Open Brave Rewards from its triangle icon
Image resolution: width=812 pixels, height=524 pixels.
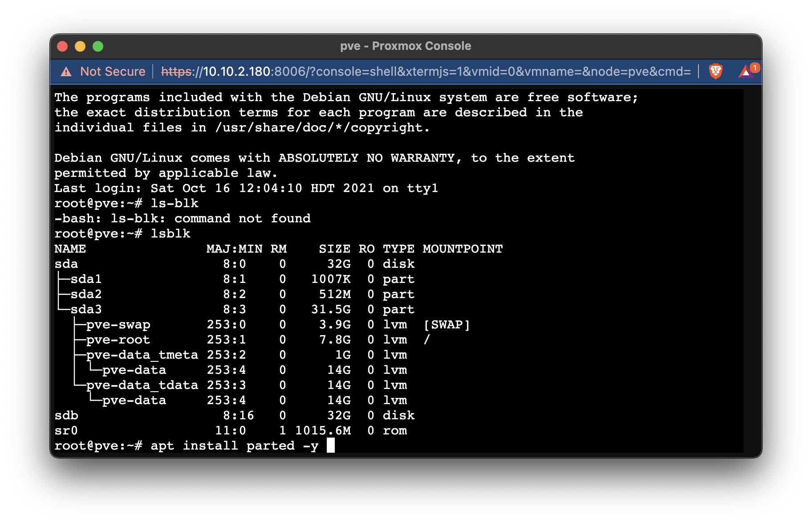[746, 72]
